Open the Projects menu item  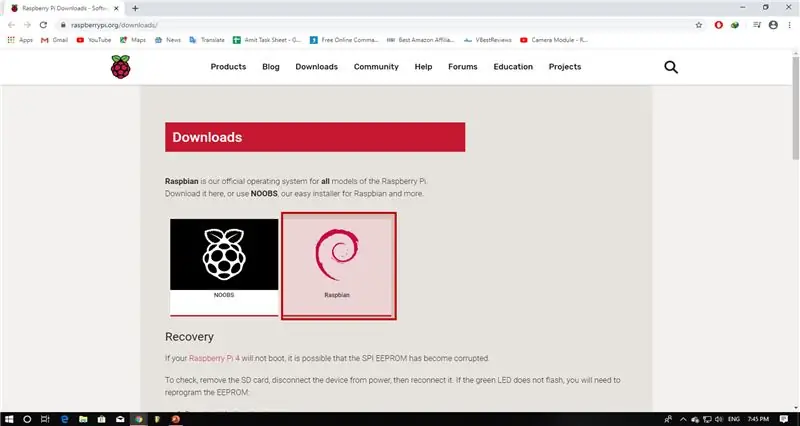(565, 67)
